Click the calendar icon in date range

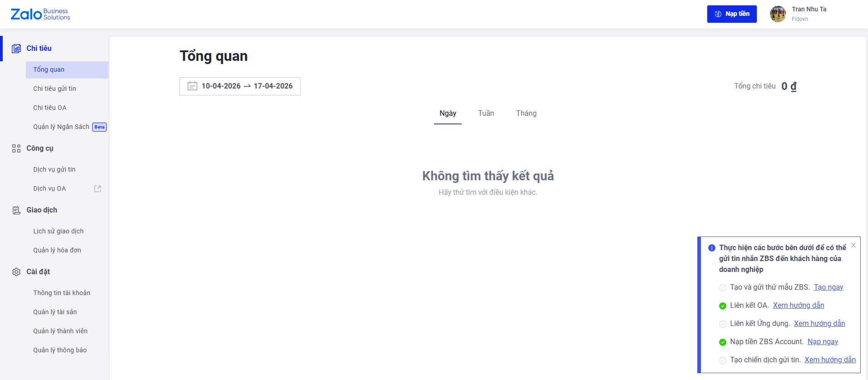pos(192,86)
